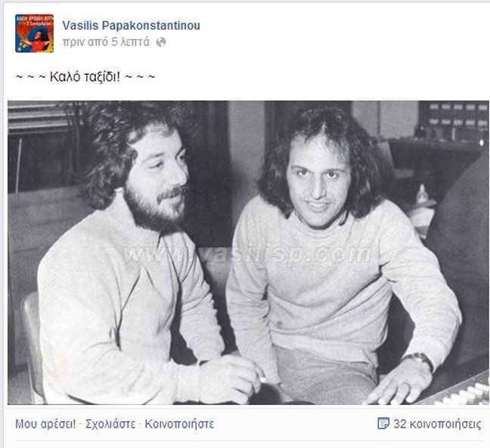Screen dimensions: 490x448
Task: Click the Vasilis Papakonstantinou page name
Action: [131, 26]
